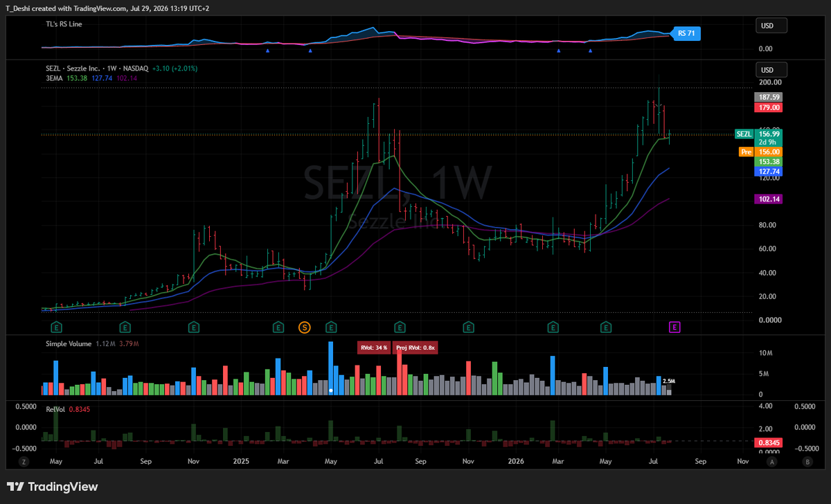831x504 pixels.
Task: Click the purple 102.14 EMA axis label
Action: click(x=770, y=199)
